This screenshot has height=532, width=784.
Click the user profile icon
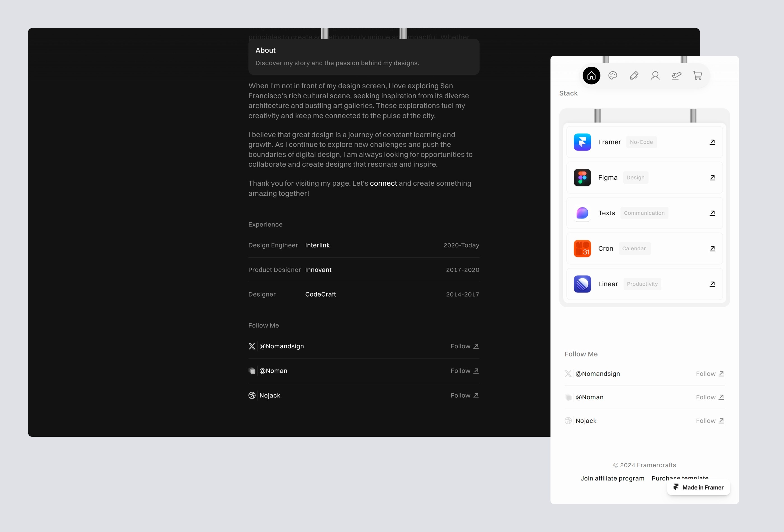pos(655,75)
